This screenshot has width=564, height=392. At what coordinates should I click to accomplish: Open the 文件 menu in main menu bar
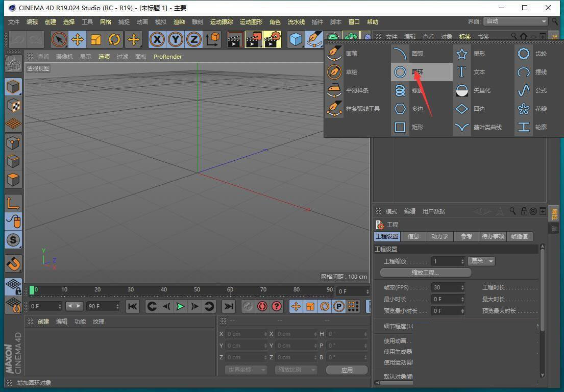14,22
